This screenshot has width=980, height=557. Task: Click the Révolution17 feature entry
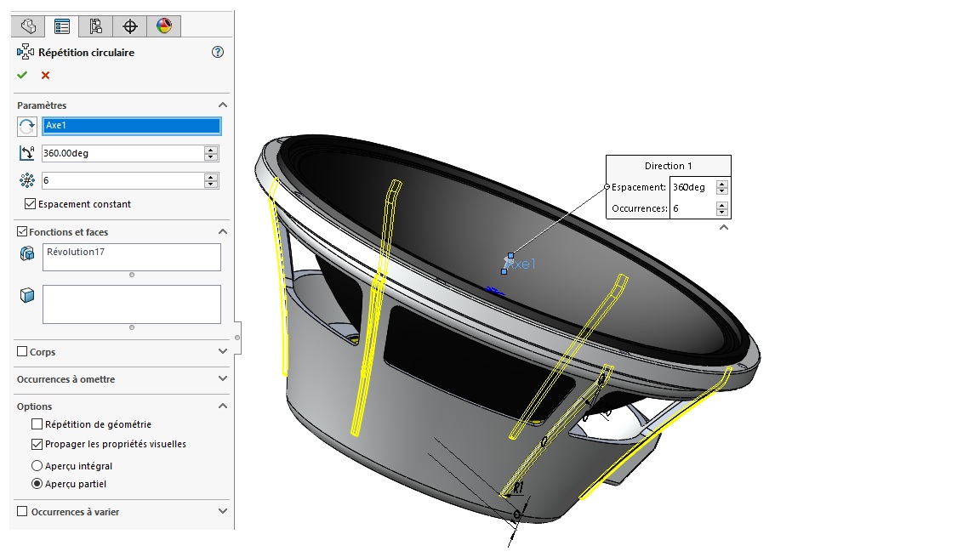pos(76,252)
